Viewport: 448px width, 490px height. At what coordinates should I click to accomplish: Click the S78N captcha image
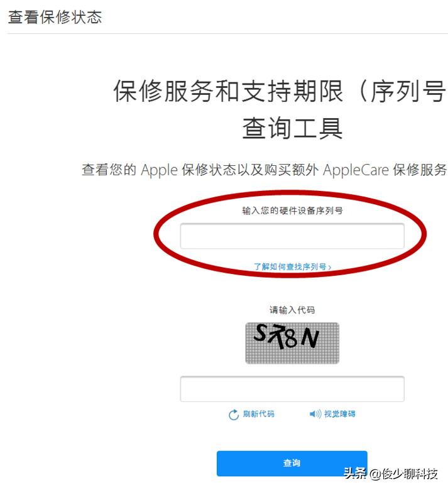(292, 343)
